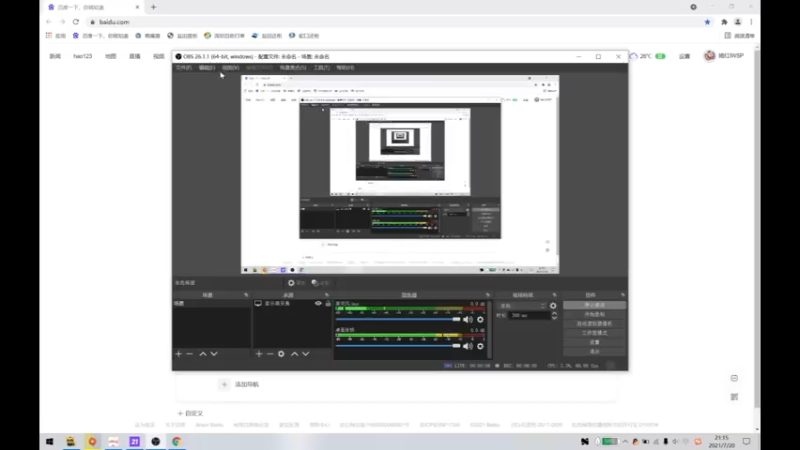Viewport: 800px width, 450px height.
Task: Click the fourth button in Controls panel
Action: 594,333
